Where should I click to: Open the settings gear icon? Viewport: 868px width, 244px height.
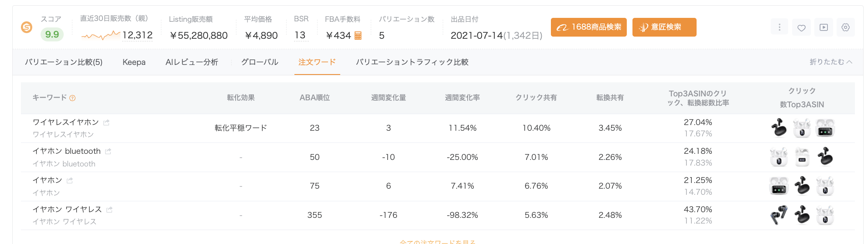pyautogui.click(x=845, y=27)
